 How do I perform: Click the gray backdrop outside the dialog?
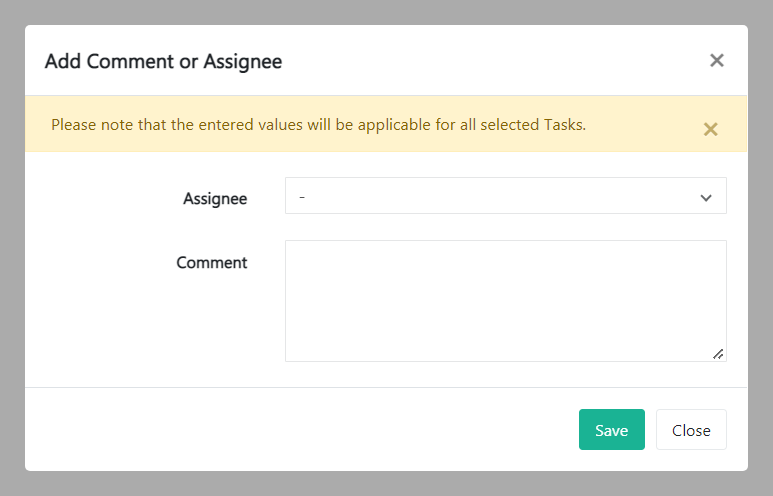pyautogui.click(x=11, y=250)
